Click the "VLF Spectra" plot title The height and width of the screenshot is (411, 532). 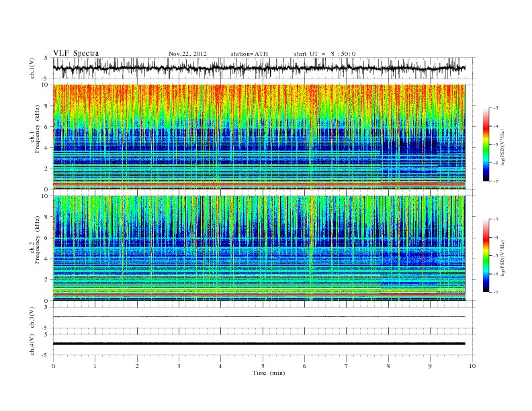[x=76, y=53]
